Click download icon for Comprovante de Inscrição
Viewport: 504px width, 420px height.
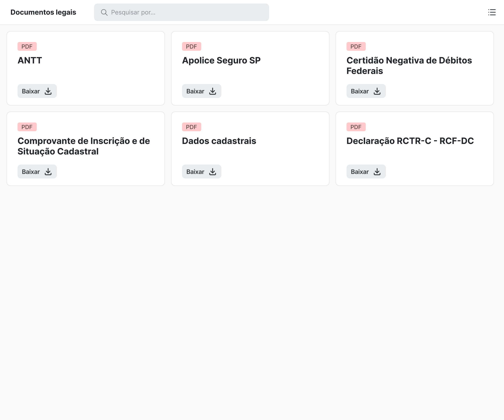pyautogui.click(x=48, y=171)
